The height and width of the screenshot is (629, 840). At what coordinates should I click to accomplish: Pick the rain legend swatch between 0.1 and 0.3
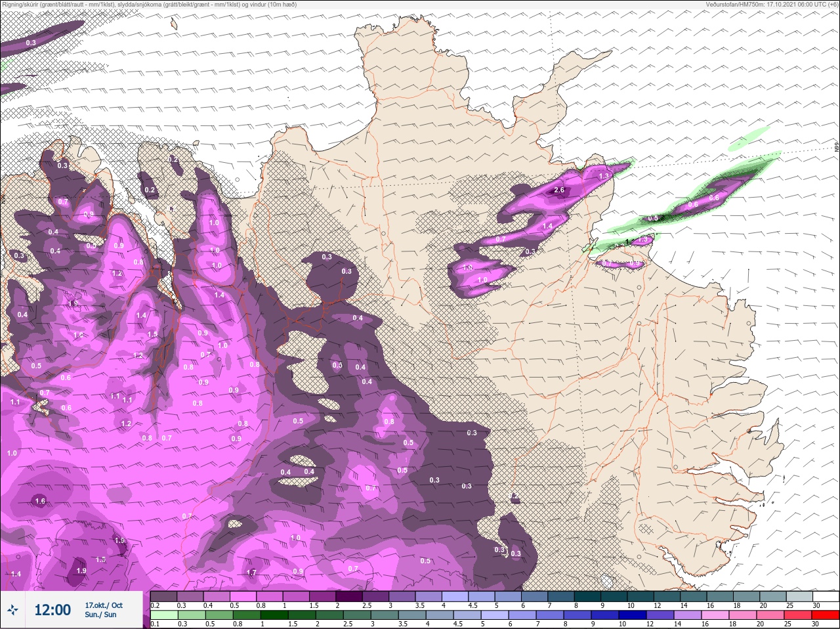pyautogui.click(x=164, y=615)
